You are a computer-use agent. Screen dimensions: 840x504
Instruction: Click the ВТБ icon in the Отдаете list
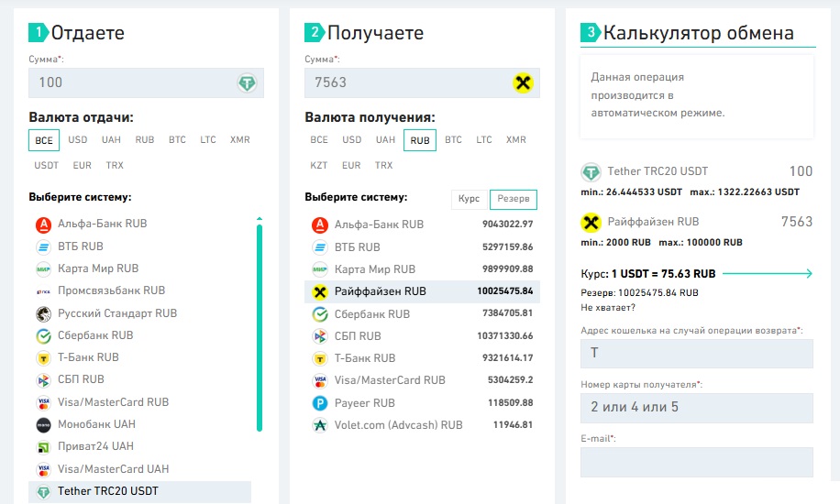43,247
